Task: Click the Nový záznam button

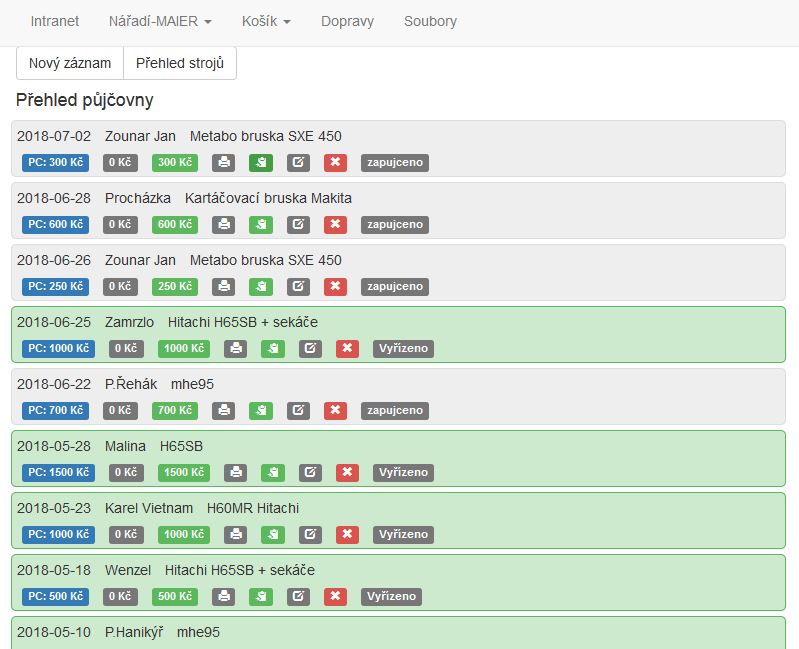Action: click(70, 63)
